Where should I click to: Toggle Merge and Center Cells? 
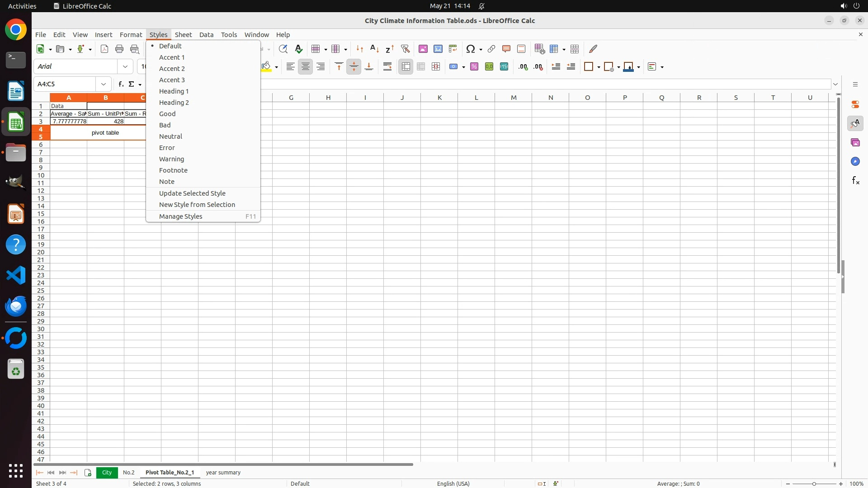tap(406, 67)
